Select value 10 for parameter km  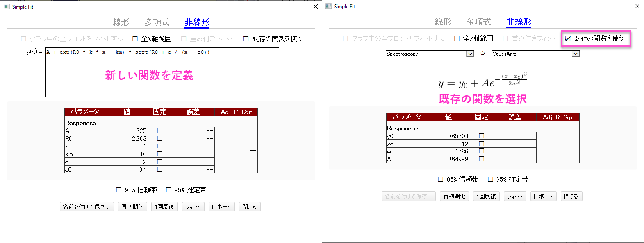click(x=127, y=154)
